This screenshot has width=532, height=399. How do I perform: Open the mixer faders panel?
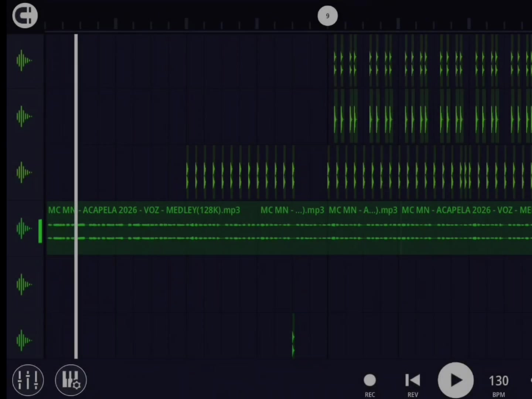click(28, 380)
